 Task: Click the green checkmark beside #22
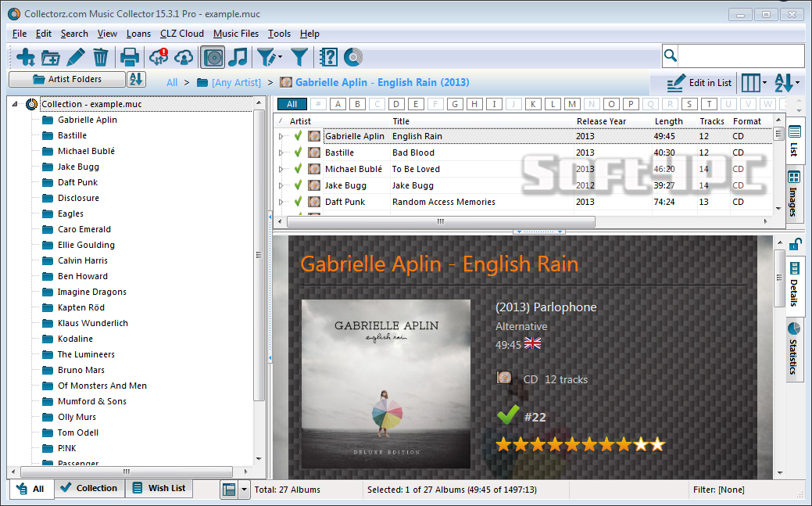507,414
